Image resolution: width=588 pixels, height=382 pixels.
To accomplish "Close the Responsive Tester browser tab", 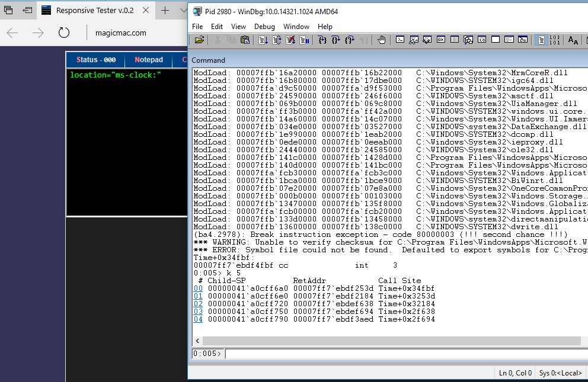I will pos(146,11).
